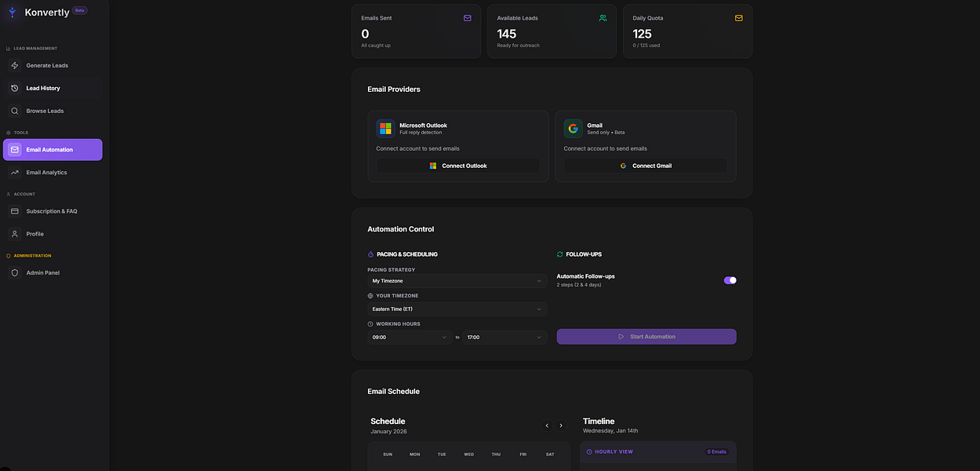Click the Browse Leads magnifier icon
Image resolution: width=980 pixels, height=471 pixels.
coord(15,111)
